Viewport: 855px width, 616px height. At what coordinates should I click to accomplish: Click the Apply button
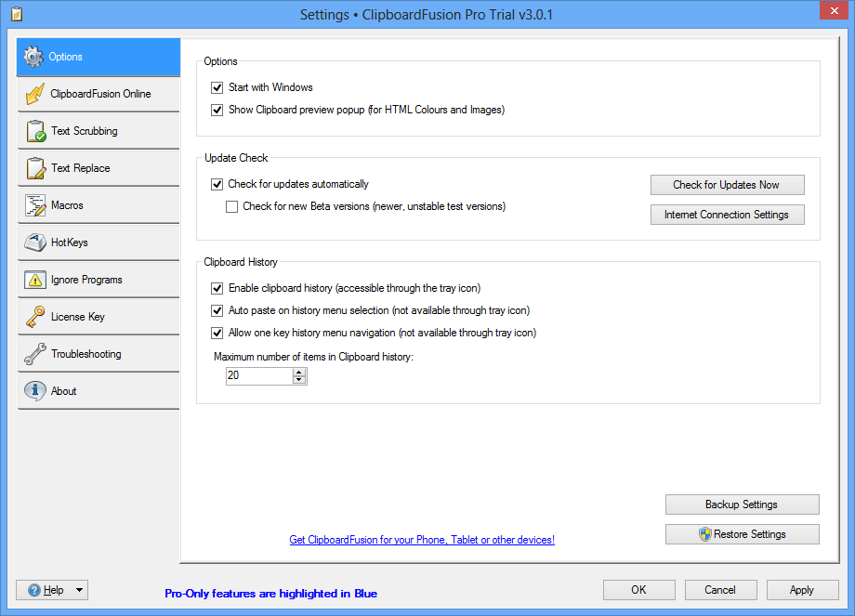click(x=802, y=590)
